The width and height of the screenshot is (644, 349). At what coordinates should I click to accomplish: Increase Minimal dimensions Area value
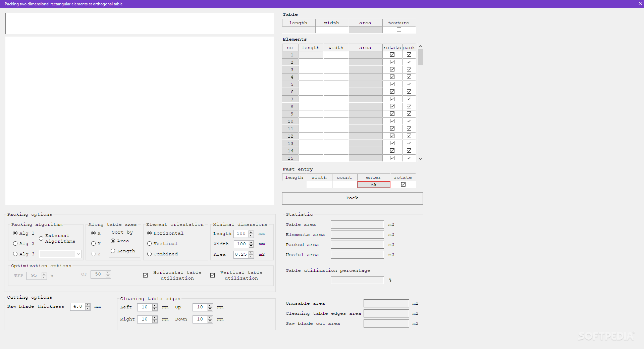coord(251,253)
